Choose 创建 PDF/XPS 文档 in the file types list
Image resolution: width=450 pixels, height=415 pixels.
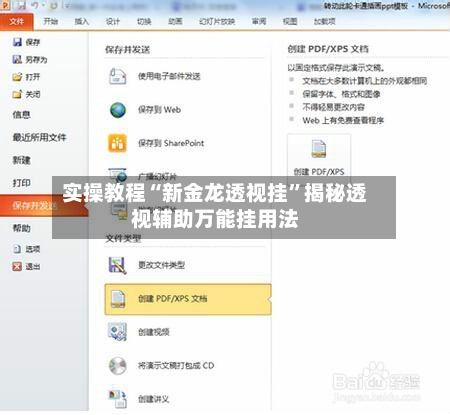pyautogui.click(x=188, y=299)
